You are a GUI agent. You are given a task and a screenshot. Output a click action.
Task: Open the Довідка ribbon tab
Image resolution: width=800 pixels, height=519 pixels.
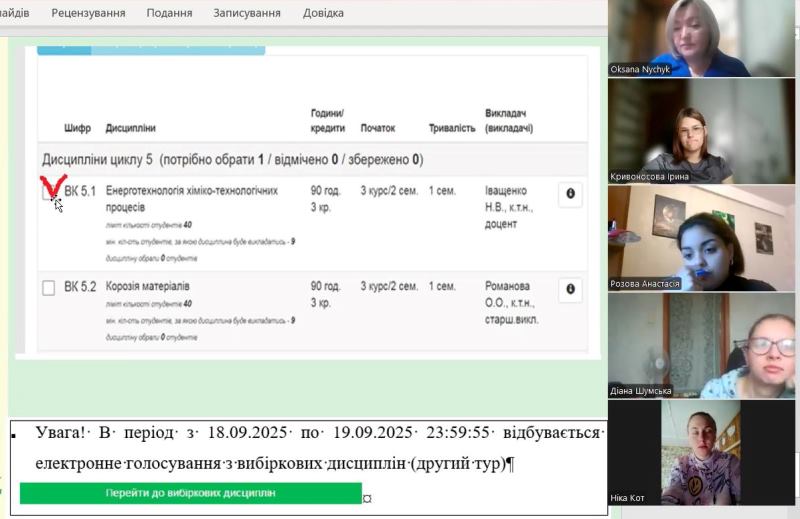pos(323,13)
